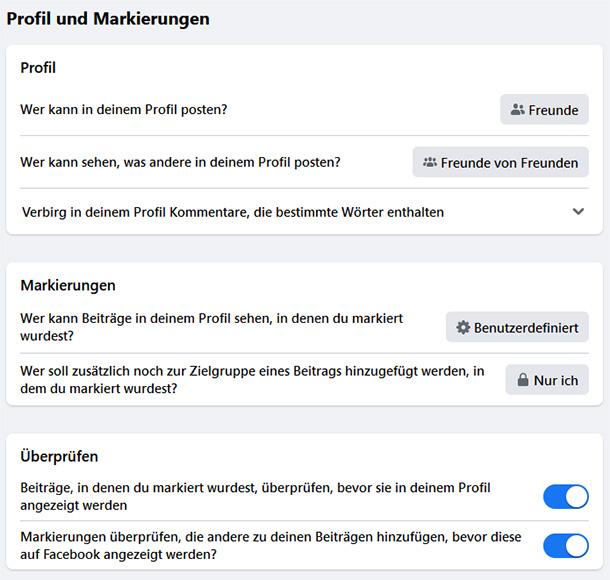Click 'Wer kann sehen, was andere' setting text
The image size is (610, 580).
click(180, 161)
